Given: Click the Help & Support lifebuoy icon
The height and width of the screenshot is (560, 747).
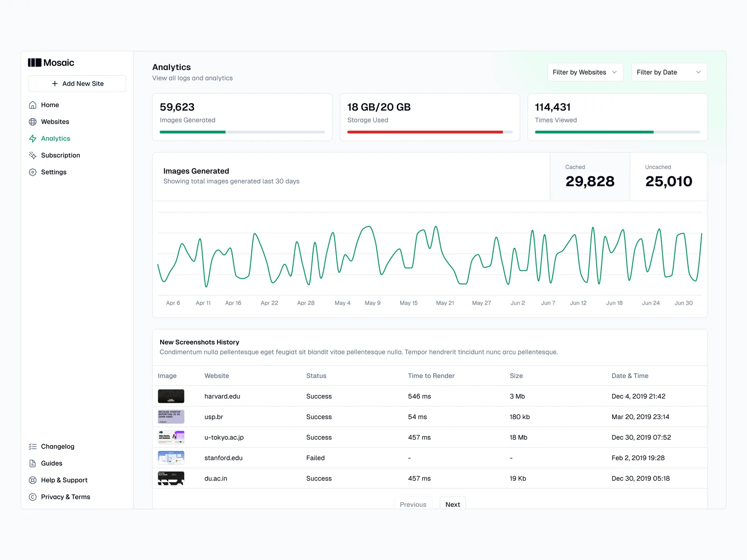Looking at the screenshot, I should (33, 480).
